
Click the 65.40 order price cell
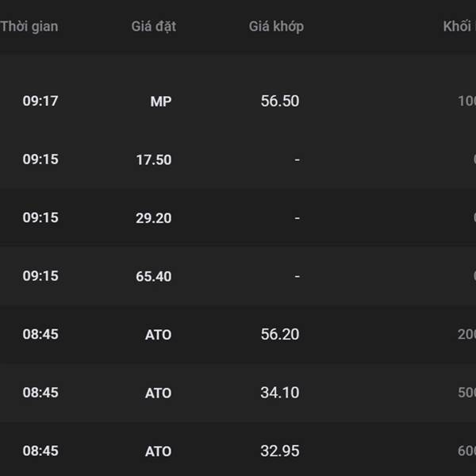(x=153, y=276)
